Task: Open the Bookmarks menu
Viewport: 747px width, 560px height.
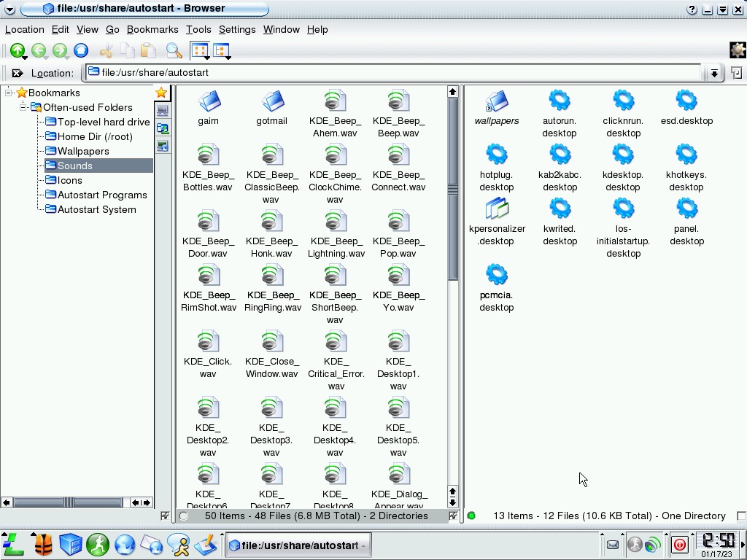Action: click(x=152, y=30)
